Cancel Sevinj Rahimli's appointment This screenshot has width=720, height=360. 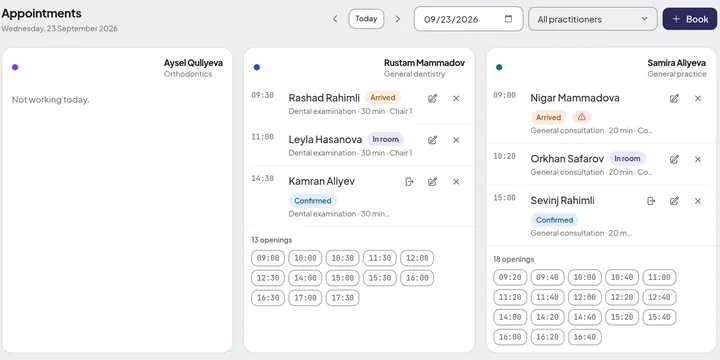pyautogui.click(x=698, y=201)
